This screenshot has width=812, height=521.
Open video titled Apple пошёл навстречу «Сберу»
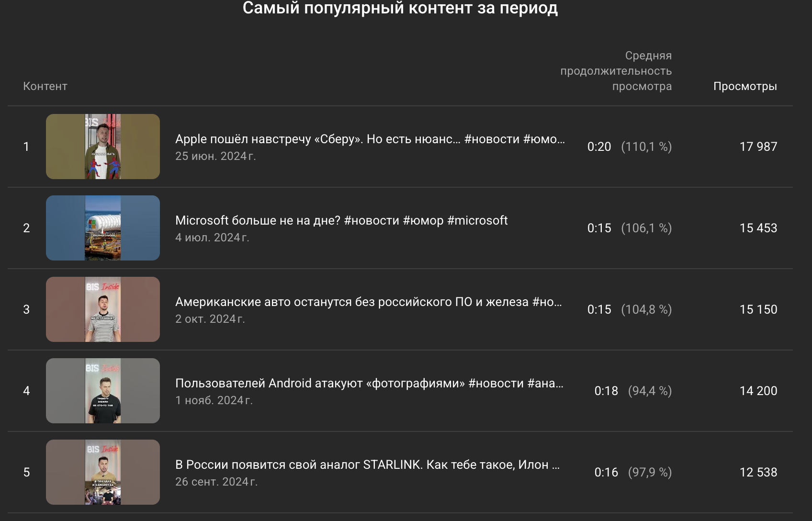pyautogui.click(x=370, y=139)
